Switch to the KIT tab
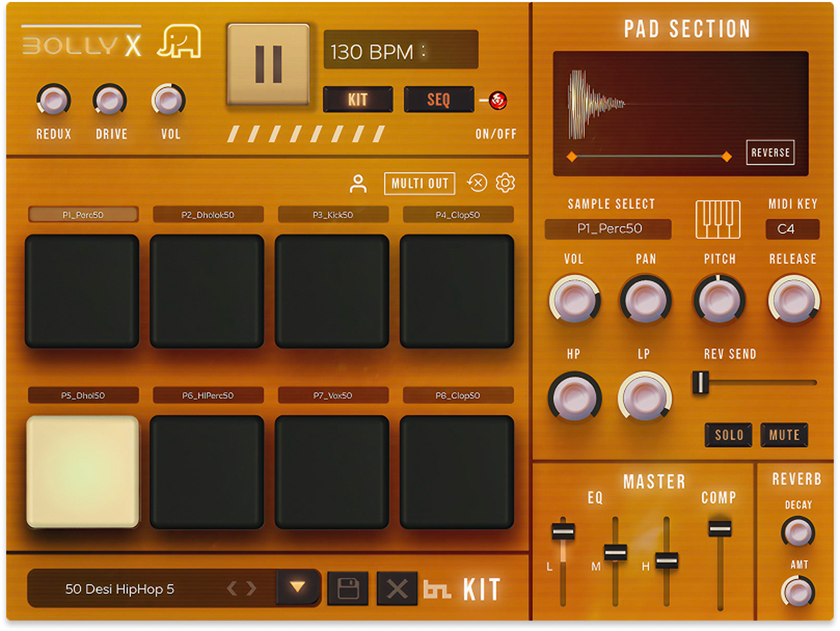The height and width of the screenshot is (631, 840). point(358,99)
